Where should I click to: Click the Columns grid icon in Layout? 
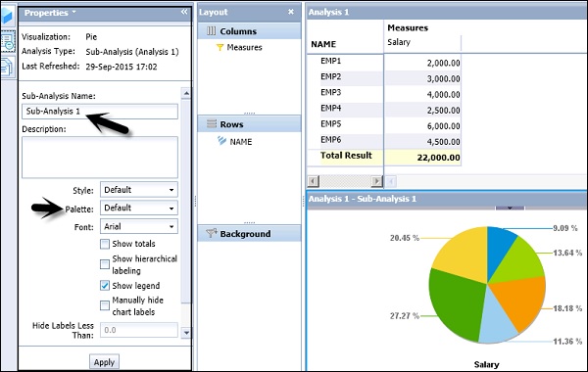pyautogui.click(x=212, y=31)
